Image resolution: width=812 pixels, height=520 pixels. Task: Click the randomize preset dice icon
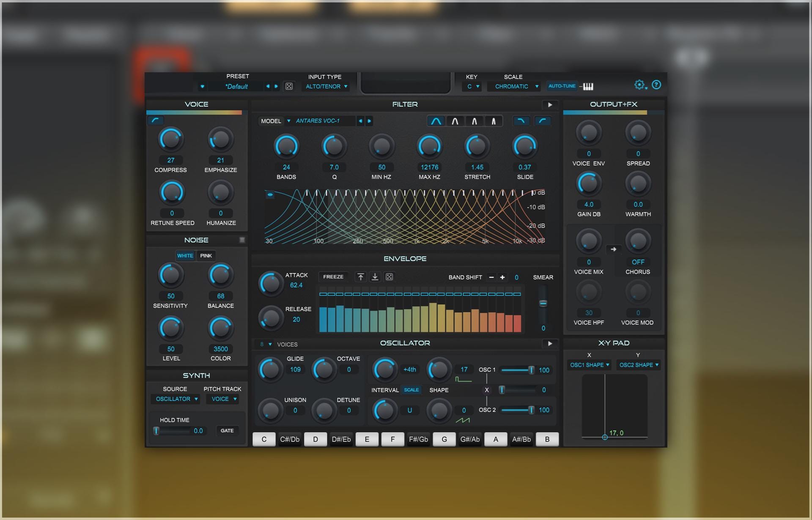[289, 86]
